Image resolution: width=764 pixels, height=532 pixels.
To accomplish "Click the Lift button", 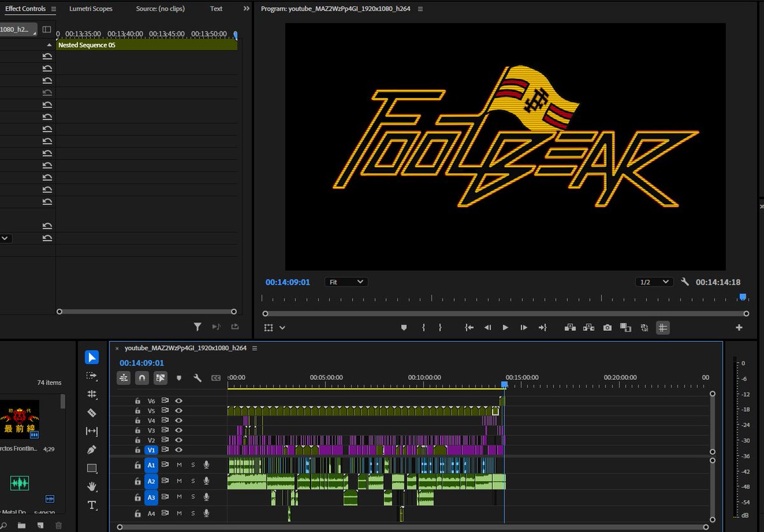I will click(570, 328).
